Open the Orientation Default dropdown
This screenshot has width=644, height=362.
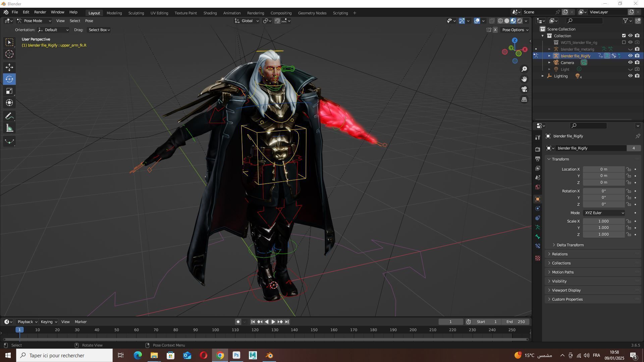coord(53,30)
